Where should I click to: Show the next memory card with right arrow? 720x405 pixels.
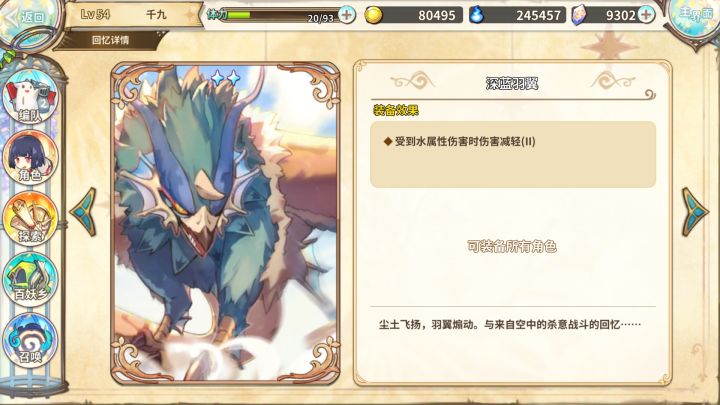coord(694,212)
